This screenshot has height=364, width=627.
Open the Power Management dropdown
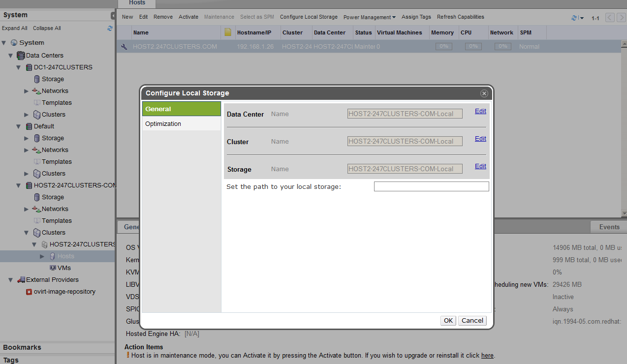(369, 17)
